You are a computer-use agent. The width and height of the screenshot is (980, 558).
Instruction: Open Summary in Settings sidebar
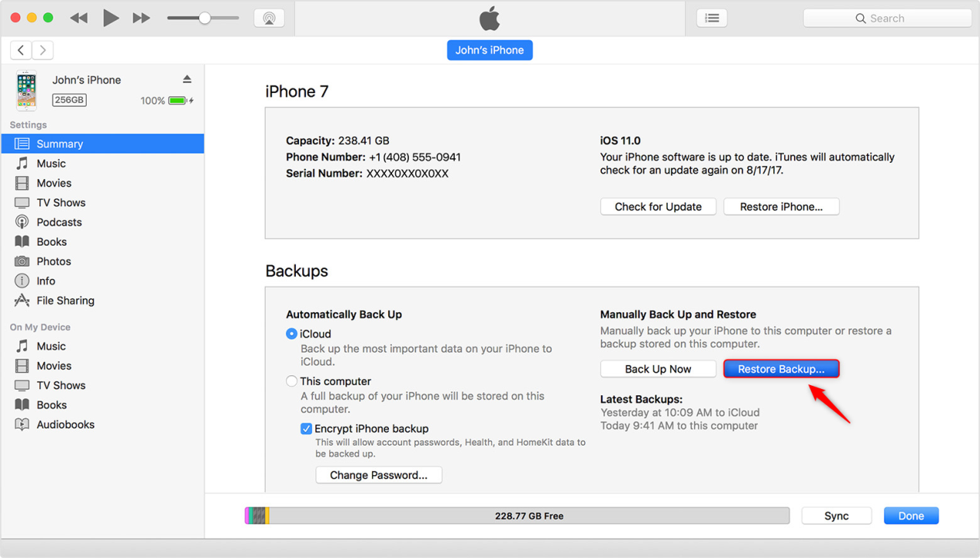[x=102, y=143]
